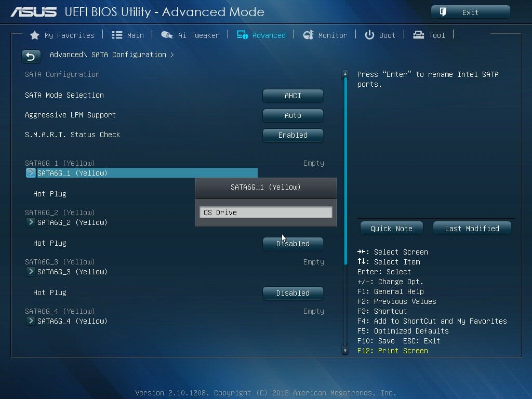This screenshot has width=532, height=399.
Task: Select the highlighted SATA6G_1 (Yellow) row
Action: (141, 172)
